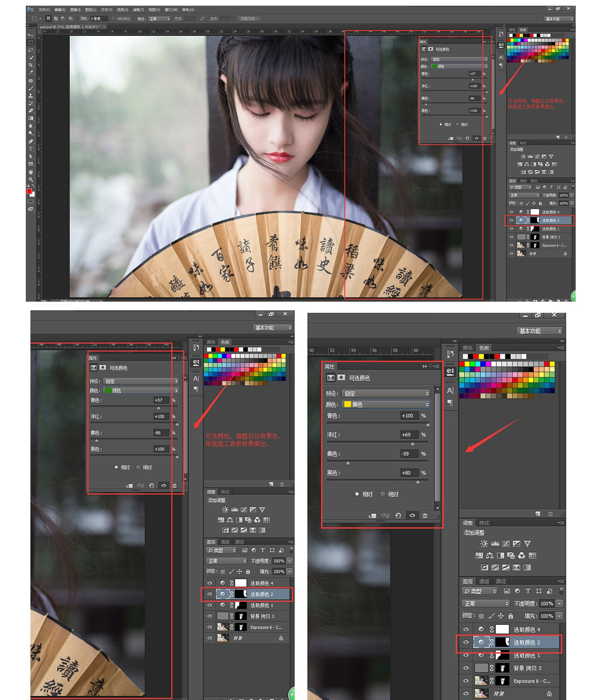Switch to the 颜色 tab in the lower-right view
594x700 pixels.
468,348
